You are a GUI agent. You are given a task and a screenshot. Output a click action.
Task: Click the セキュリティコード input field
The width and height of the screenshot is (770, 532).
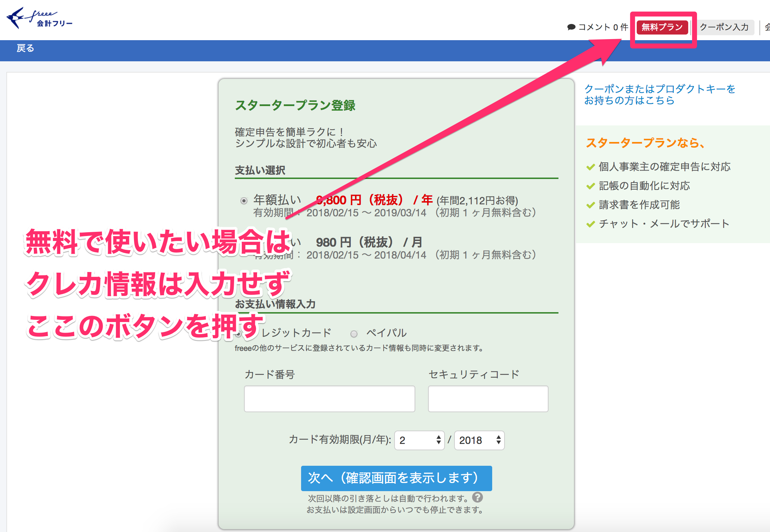tap(488, 398)
